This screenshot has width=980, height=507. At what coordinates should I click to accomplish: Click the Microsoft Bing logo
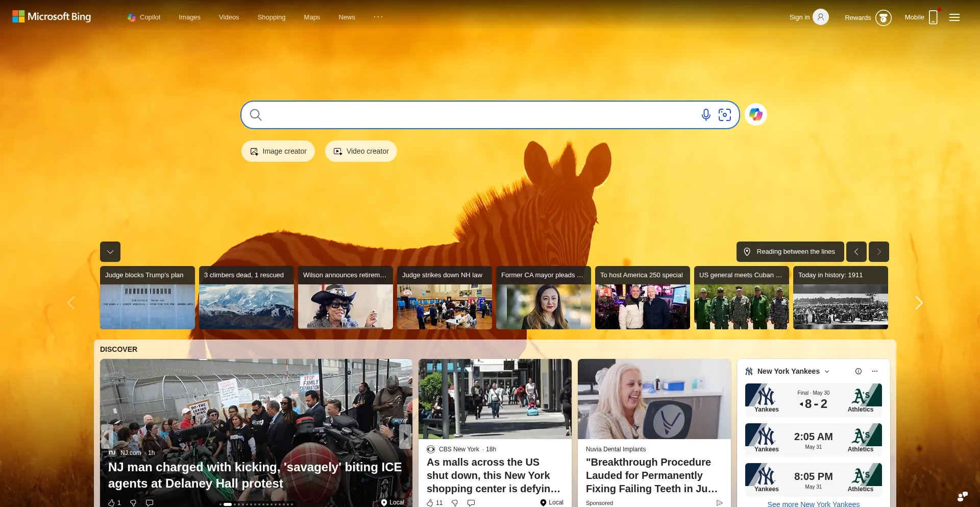(52, 17)
